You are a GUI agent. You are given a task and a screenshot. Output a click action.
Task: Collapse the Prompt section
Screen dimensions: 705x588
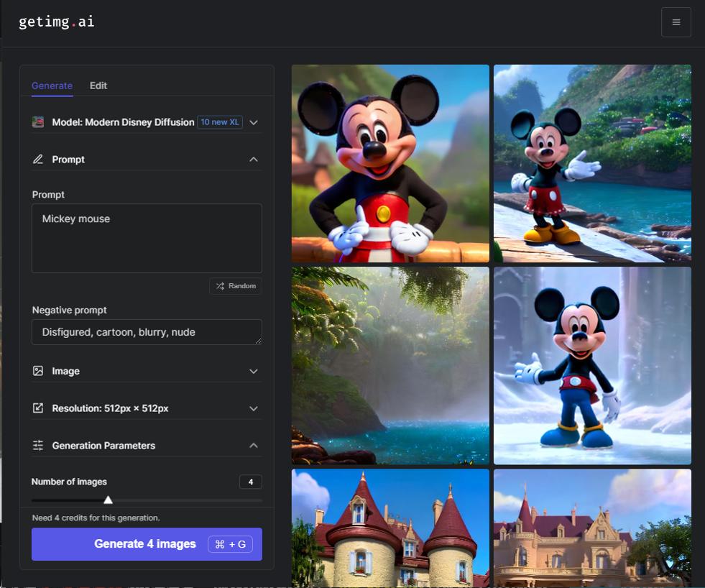pos(253,159)
